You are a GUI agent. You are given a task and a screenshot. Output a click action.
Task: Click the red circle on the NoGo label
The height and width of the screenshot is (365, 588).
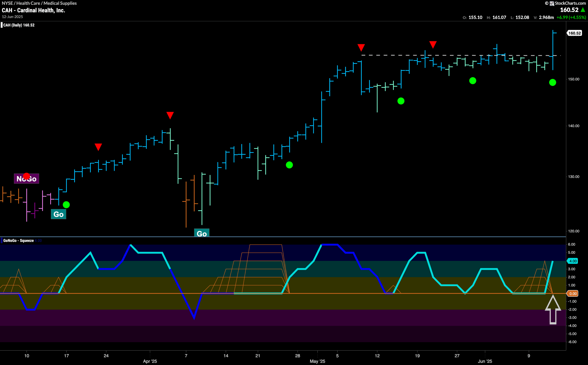27,176
